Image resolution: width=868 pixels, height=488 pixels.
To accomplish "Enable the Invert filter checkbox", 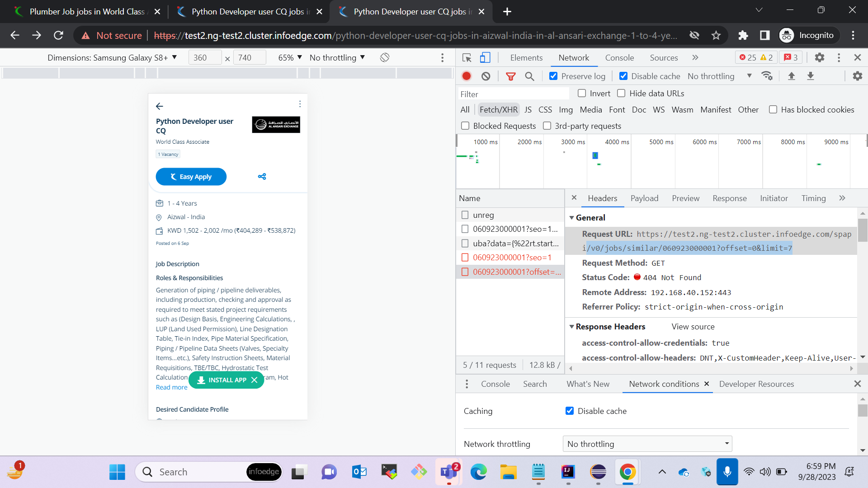I will click(x=582, y=93).
